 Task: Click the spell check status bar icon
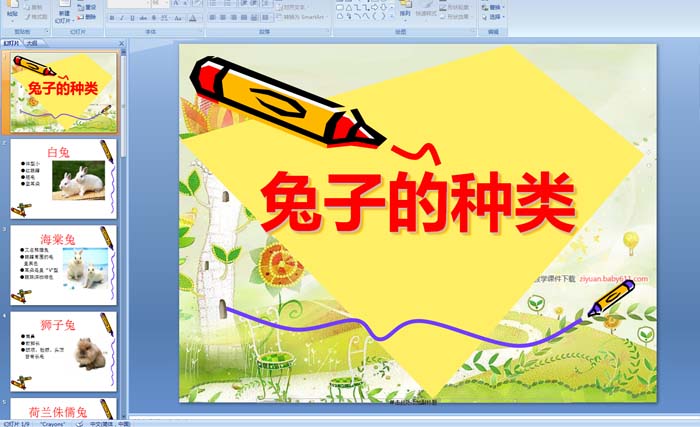79,424
